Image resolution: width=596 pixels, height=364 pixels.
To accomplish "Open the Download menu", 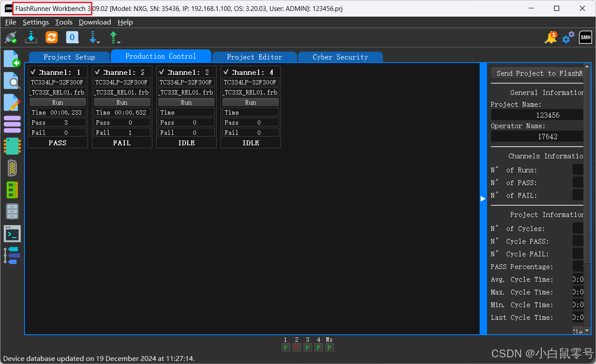I will [x=95, y=22].
